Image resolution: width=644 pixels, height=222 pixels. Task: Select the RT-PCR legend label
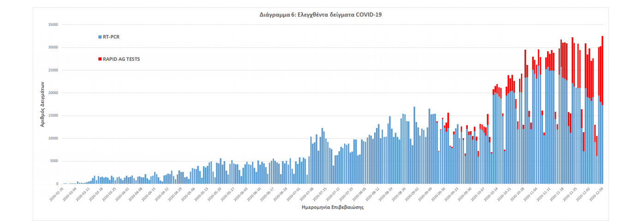click(x=111, y=37)
